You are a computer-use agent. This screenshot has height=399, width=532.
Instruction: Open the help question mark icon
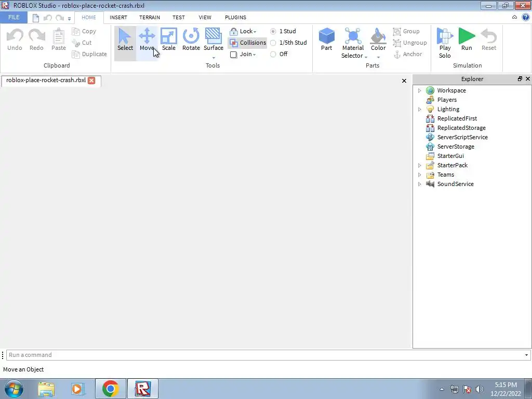526,17
